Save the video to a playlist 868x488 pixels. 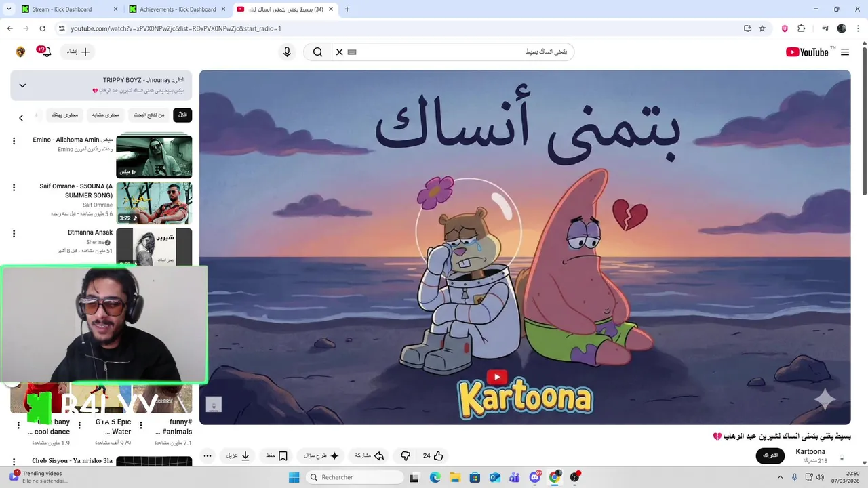[x=277, y=455]
